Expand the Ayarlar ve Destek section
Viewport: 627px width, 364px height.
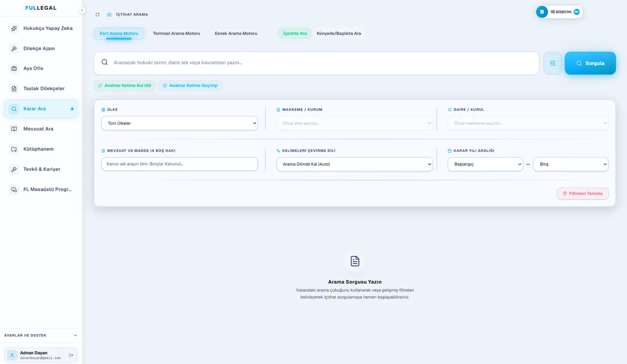[x=41, y=336]
